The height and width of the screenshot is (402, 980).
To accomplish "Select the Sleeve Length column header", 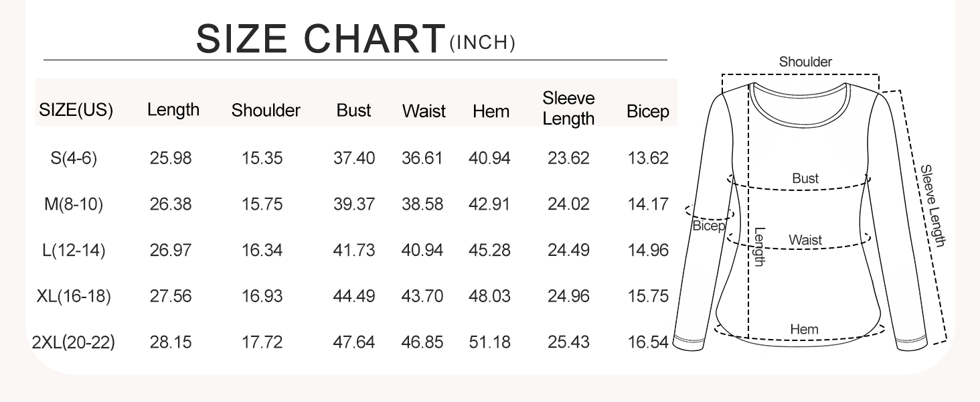I will pos(568,109).
